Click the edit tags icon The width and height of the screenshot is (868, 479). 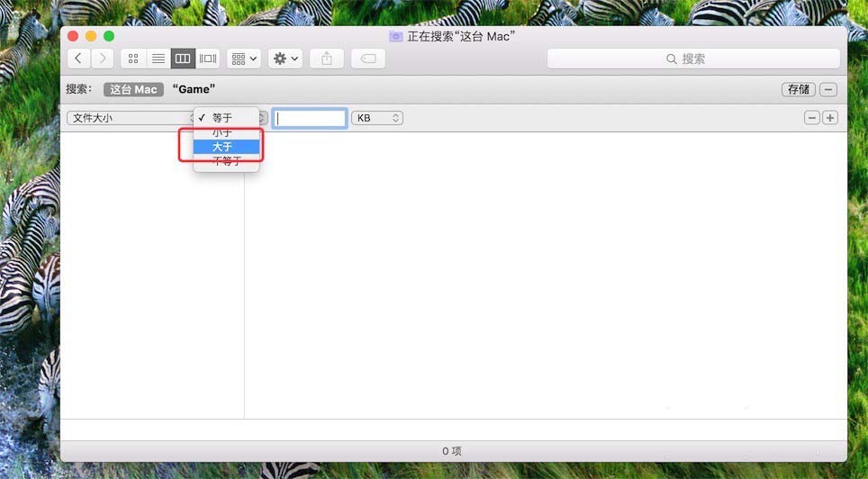368,59
